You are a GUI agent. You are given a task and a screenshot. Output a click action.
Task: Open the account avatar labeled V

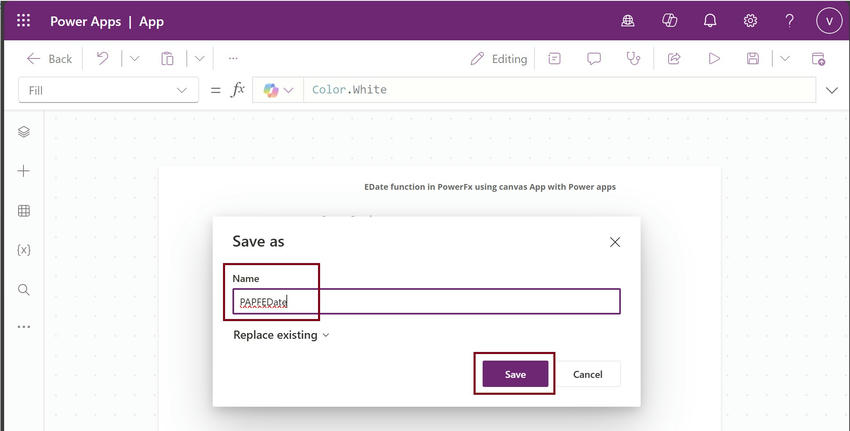click(x=829, y=21)
